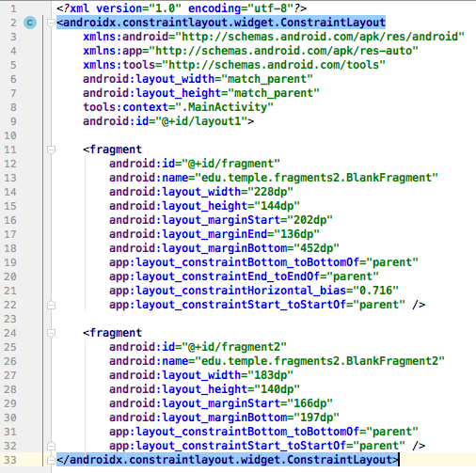Click edu.temple.fragments2.BlankFragment name value on line 13
The height and width of the screenshot is (473, 476).
[x=316, y=178]
